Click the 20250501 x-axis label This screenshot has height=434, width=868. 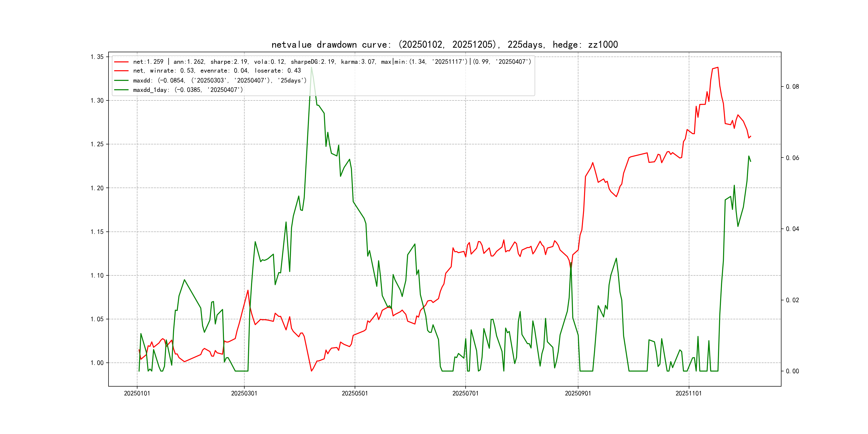point(354,393)
